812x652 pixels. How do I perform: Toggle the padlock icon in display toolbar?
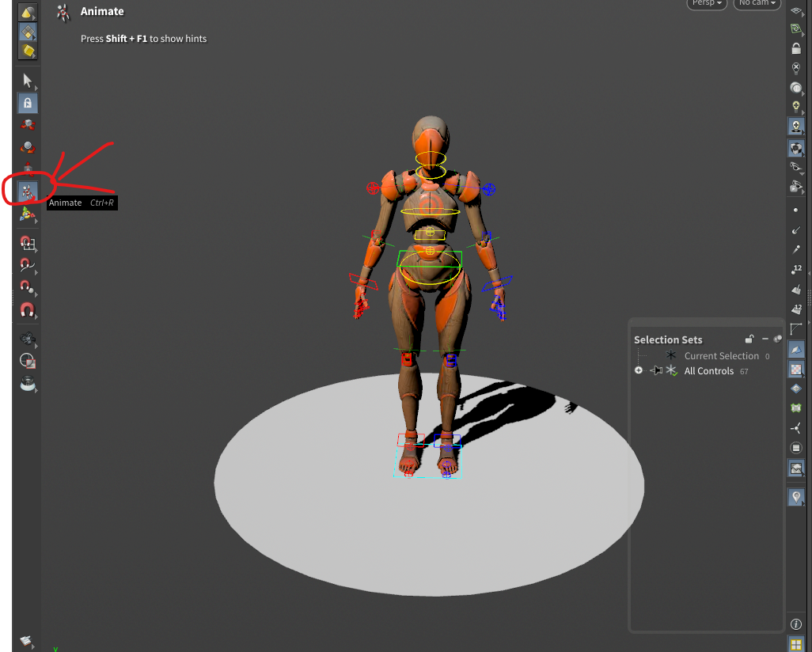(x=796, y=48)
